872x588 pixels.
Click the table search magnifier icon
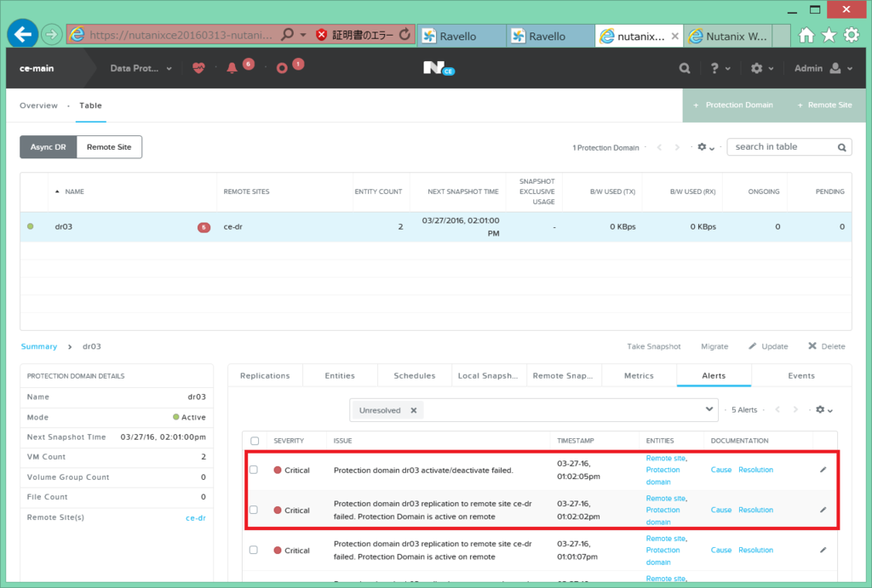click(842, 147)
